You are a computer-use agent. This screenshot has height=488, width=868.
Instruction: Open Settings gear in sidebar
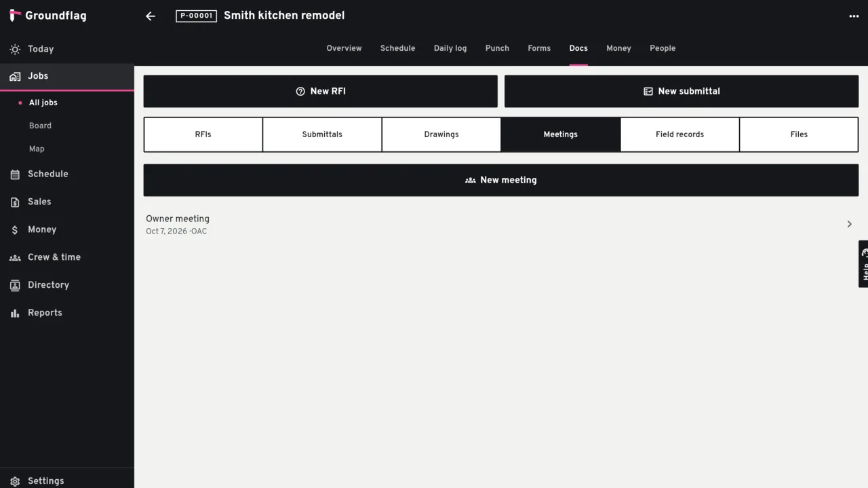[15, 481]
